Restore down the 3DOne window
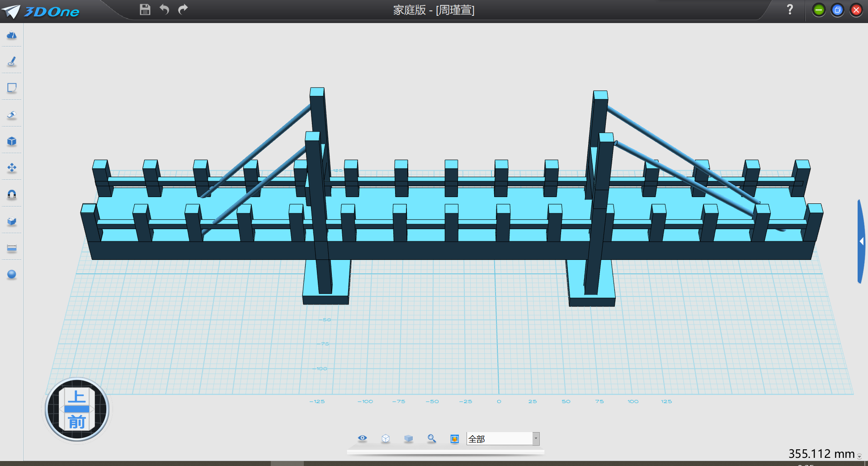 pyautogui.click(x=837, y=10)
